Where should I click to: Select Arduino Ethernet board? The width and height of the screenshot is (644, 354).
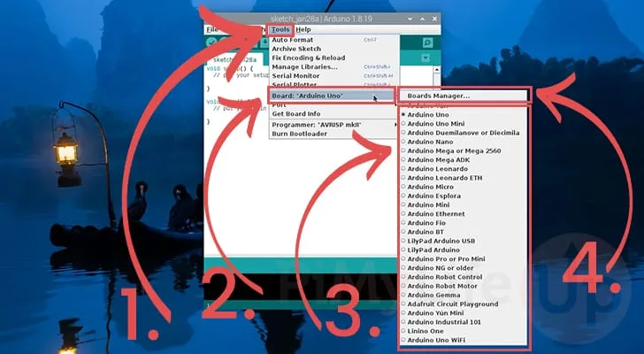pos(464,214)
